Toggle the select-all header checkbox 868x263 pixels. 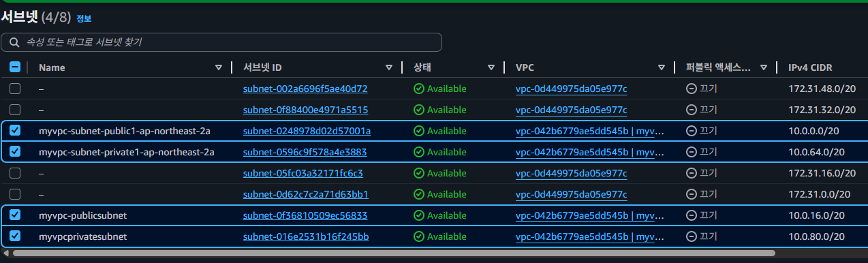15,67
